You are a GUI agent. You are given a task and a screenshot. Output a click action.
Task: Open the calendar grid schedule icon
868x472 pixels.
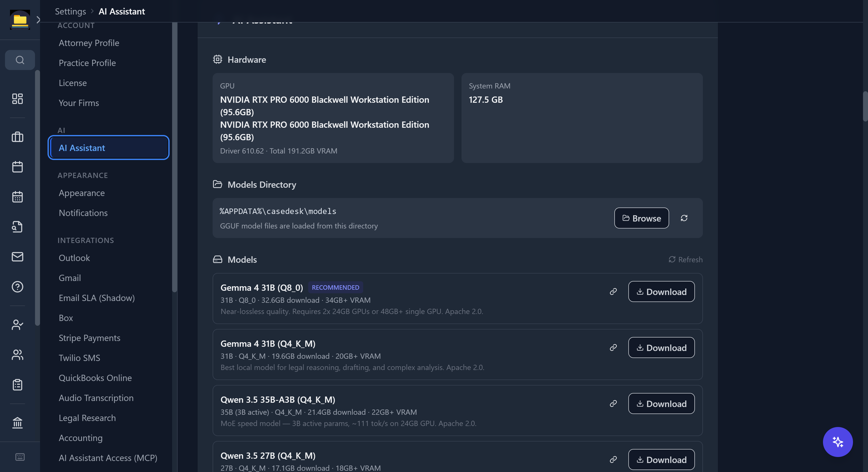18,196
